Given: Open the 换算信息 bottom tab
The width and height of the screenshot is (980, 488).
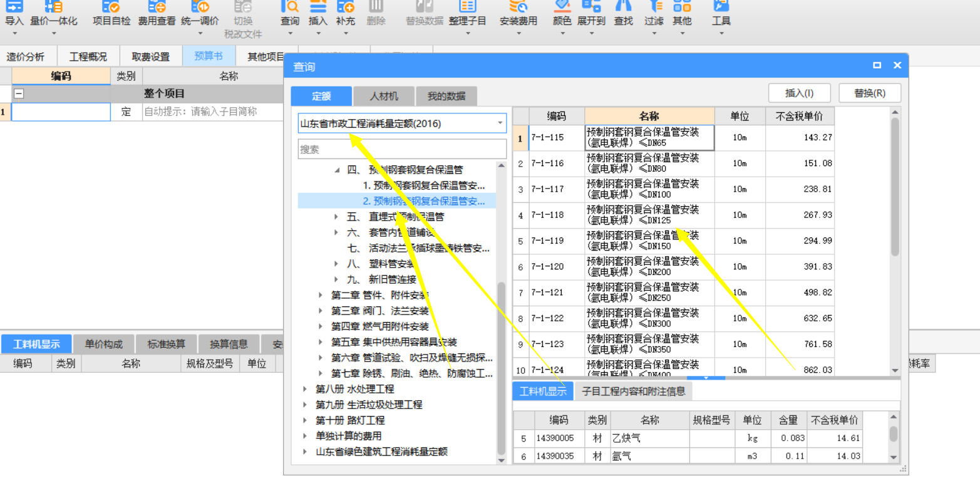Looking at the screenshot, I should (x=229, y=344).
